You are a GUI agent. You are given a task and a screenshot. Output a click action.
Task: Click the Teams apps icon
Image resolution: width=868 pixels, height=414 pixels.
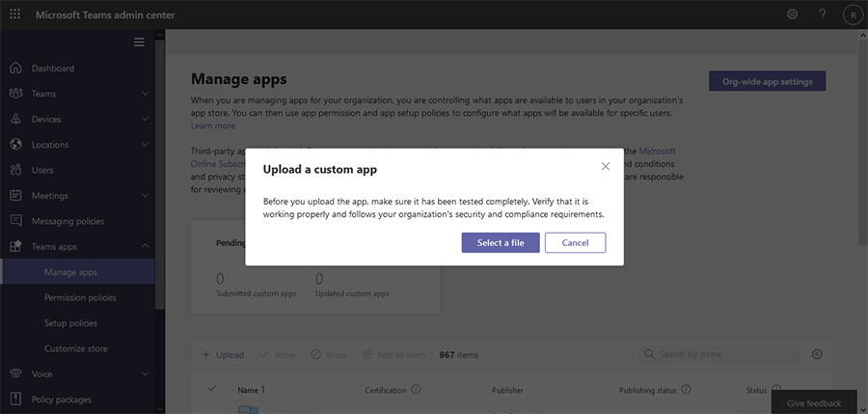[16, 247]
